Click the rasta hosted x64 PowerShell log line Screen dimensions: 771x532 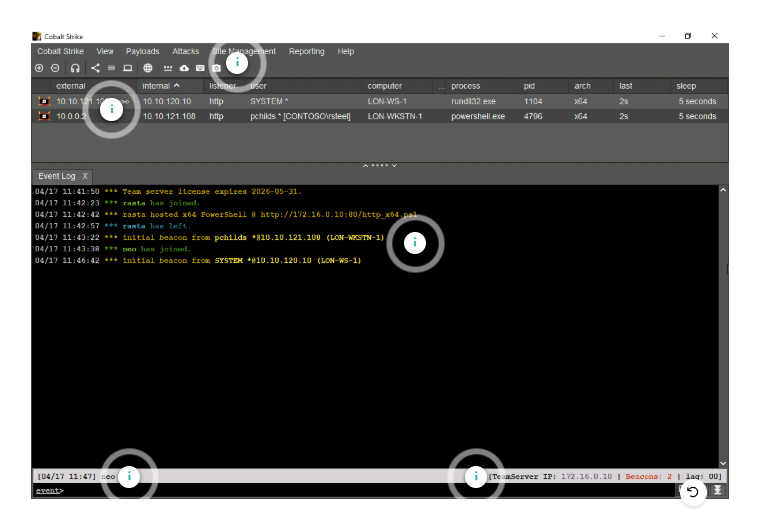point(226,215)
